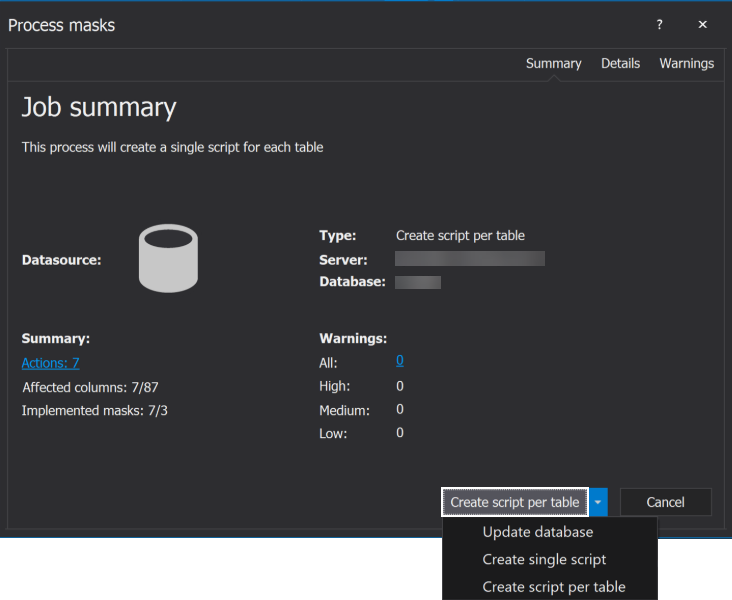The image size is (732, 600).
Task: Go to the Warnings tab
Action: click(x=686, y=63)
